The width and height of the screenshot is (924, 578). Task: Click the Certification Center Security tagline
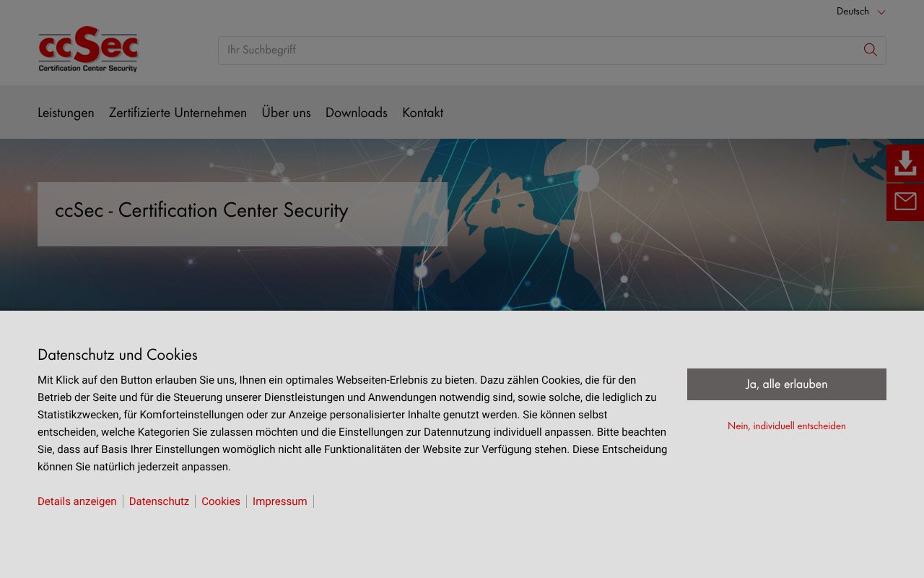point(87,68)
